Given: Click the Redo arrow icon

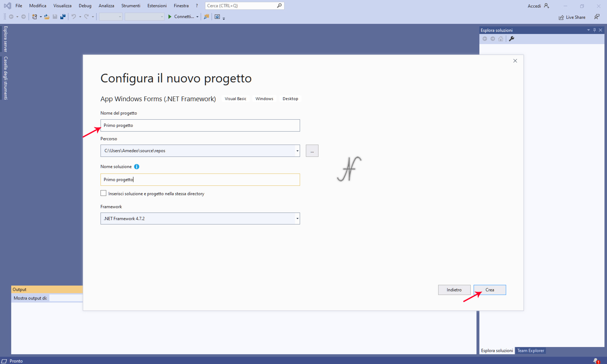Looking at the screenshot, I should pyautogui.click(x=86, y=17).
